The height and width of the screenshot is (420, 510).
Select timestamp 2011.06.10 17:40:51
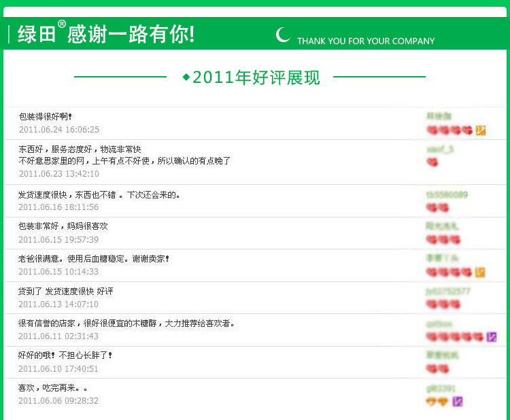pyautogui.click(x=58, y=368)
